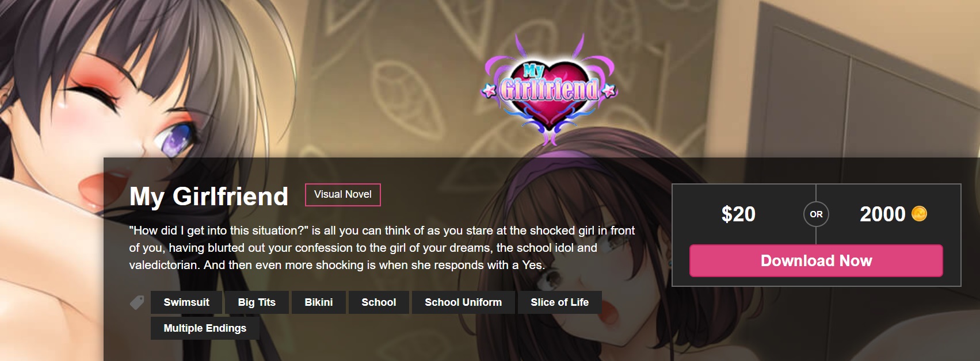Click the Download Now button
The height and width of the screenshot is (361, 980).
pyautogui.click(x=816, y=260)
